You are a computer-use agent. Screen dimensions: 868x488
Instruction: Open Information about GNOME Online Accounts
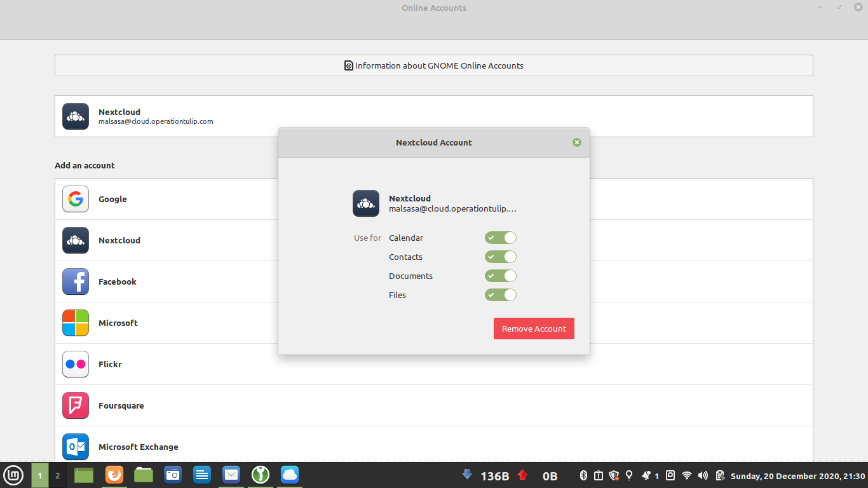click(434, 65)
